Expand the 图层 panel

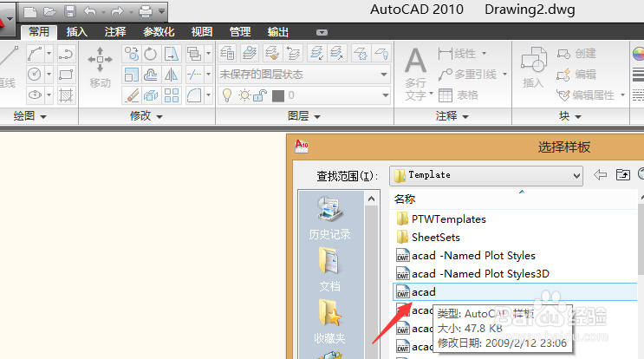coord(304,116)
